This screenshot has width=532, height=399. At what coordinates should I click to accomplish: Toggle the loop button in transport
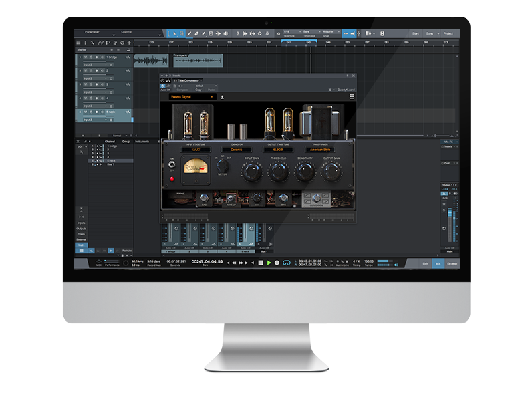tap(287, 263)
